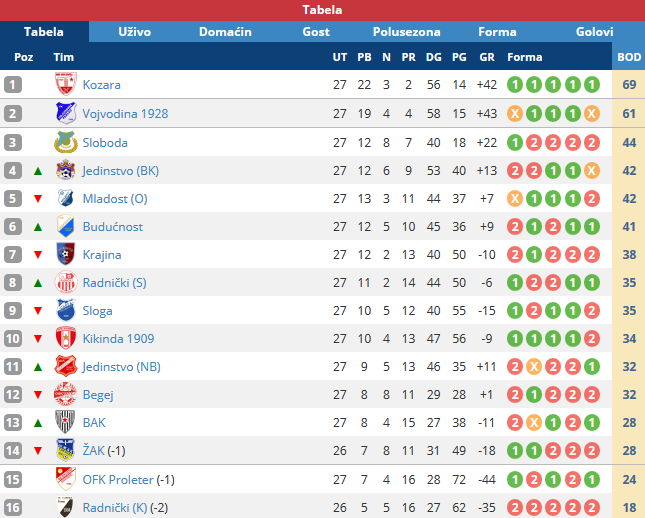The image size is (645, 518).
Task: Click the BOD column header
Action: point(629,57)
